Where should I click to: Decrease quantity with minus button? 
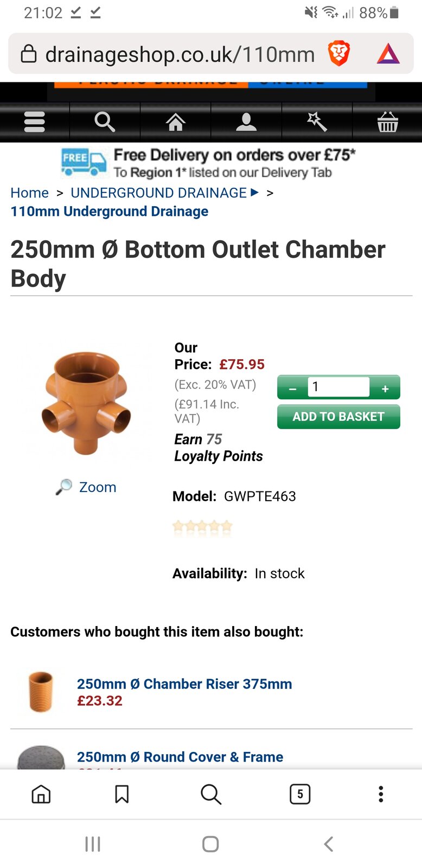coord(293,388)
